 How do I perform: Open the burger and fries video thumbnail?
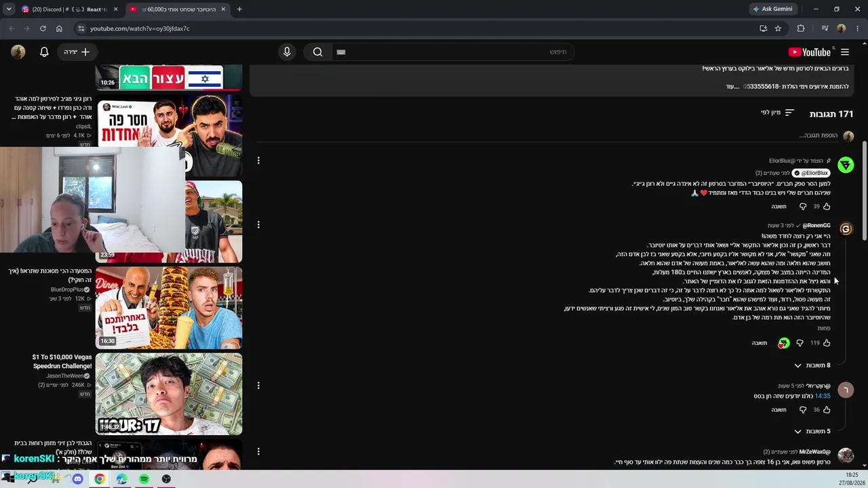click(x=169, y=308)
